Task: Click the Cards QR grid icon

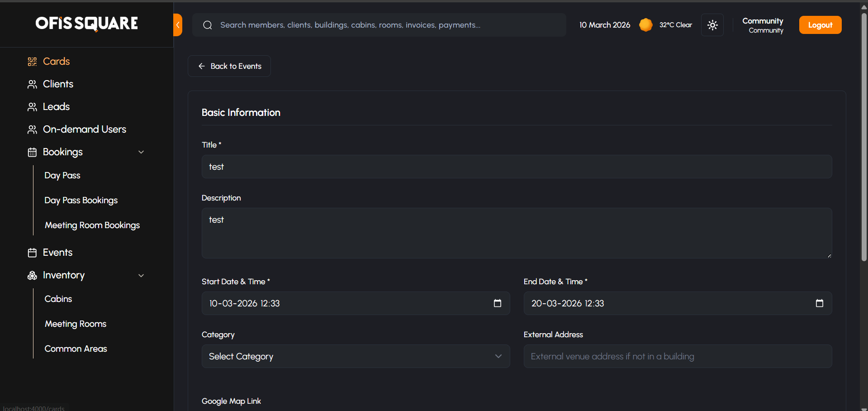Action: [x=32, y=62]
